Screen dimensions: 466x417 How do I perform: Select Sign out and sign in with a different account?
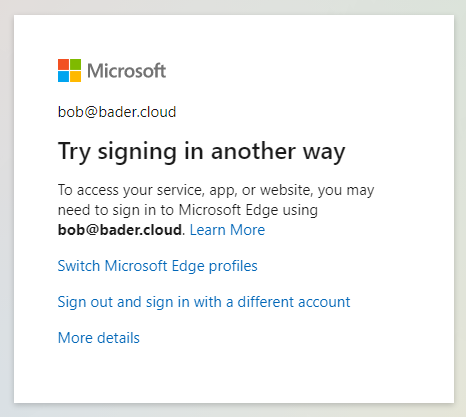[x=204, y=302]
